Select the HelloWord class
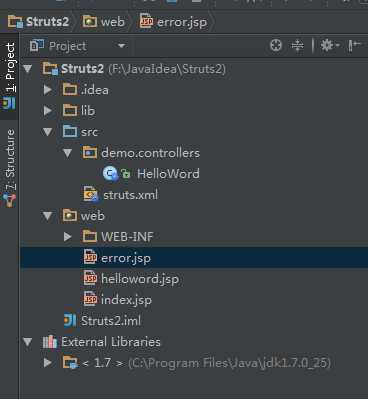 point(168,174)
